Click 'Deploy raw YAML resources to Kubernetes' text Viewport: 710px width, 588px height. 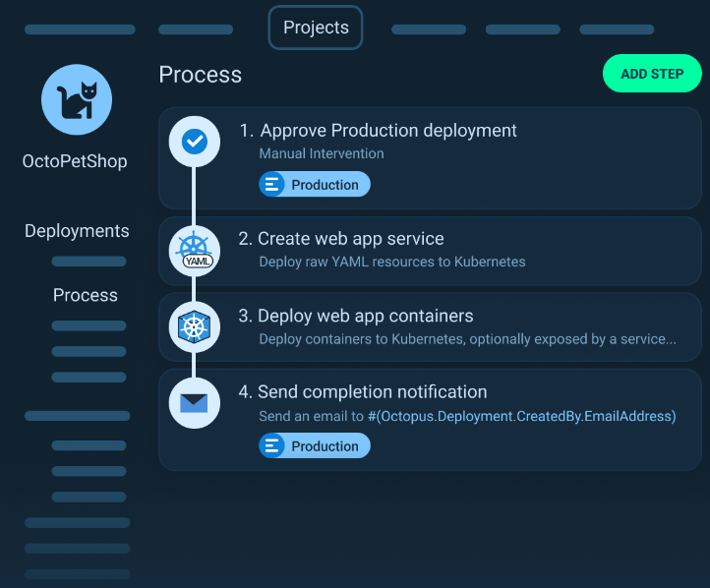click(392, 262)
